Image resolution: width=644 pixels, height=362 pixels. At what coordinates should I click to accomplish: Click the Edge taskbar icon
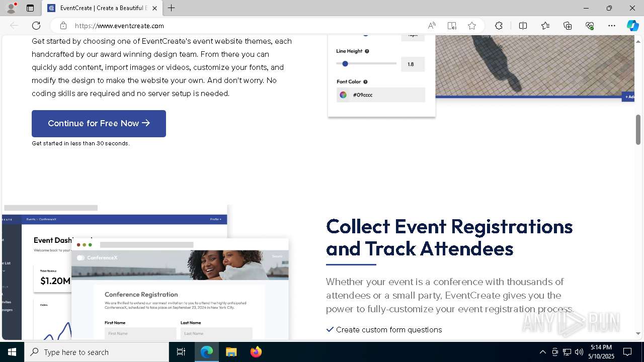coord(207,352)
